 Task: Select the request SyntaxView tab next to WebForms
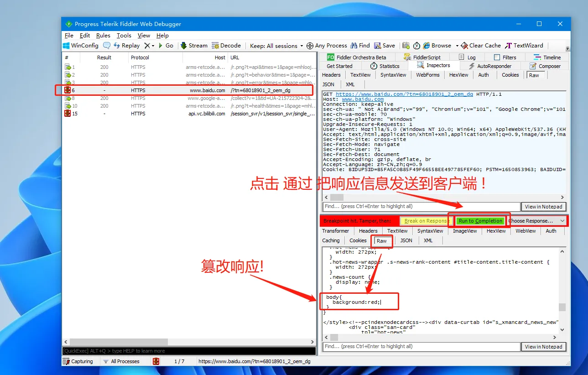point(393,75)
